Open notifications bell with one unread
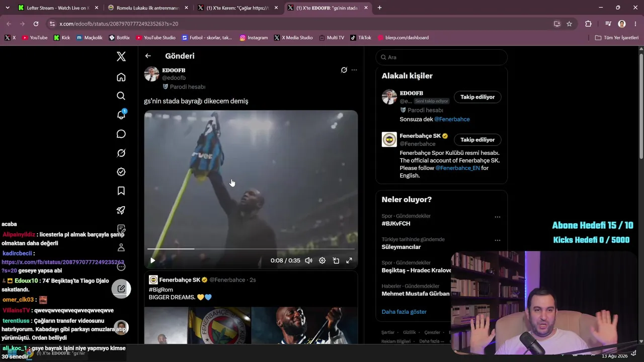 coord(121,115)
